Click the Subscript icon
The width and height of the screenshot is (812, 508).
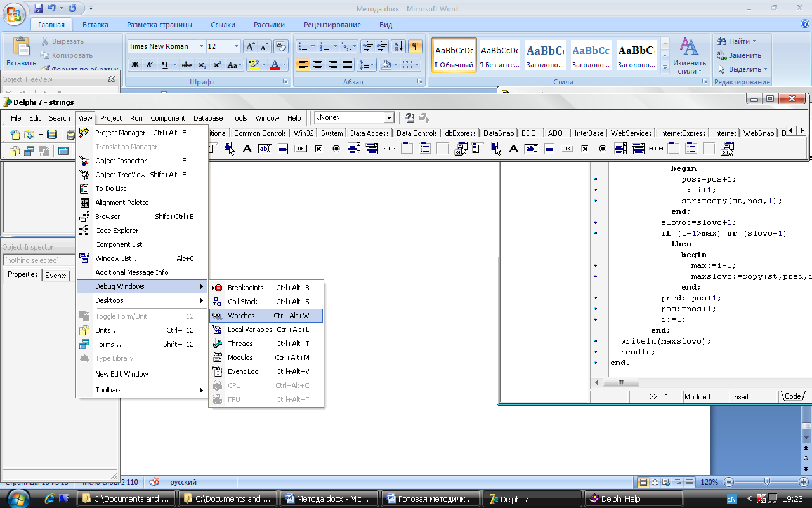point(202,65)
